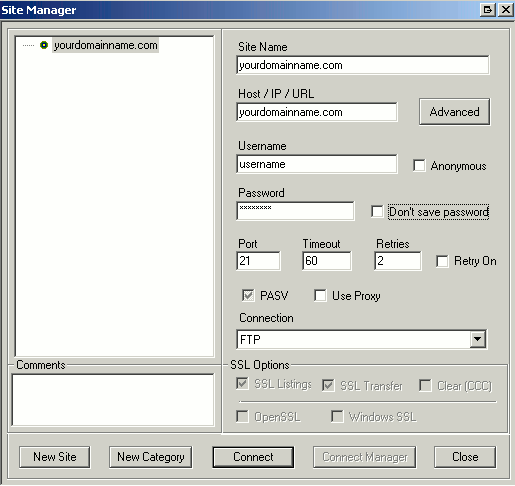This screenshot has width=515, height=486.
Task: Select yourdomainname.com site icon in tree
Action: click(44, 45)
